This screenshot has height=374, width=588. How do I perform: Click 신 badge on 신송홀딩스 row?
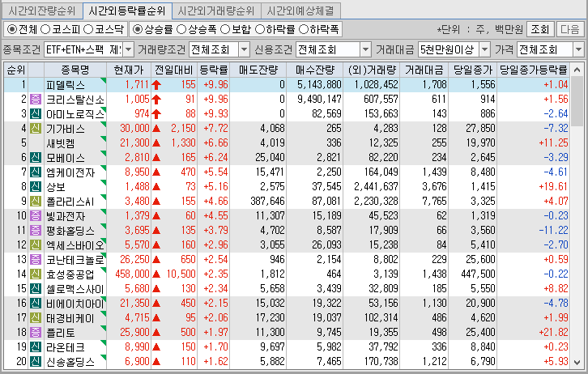pos(36,362)
